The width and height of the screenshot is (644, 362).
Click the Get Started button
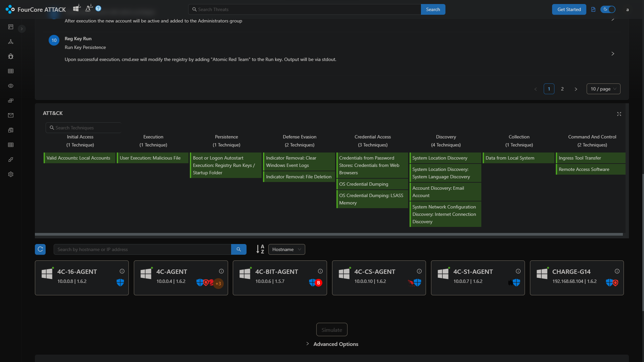569,9
